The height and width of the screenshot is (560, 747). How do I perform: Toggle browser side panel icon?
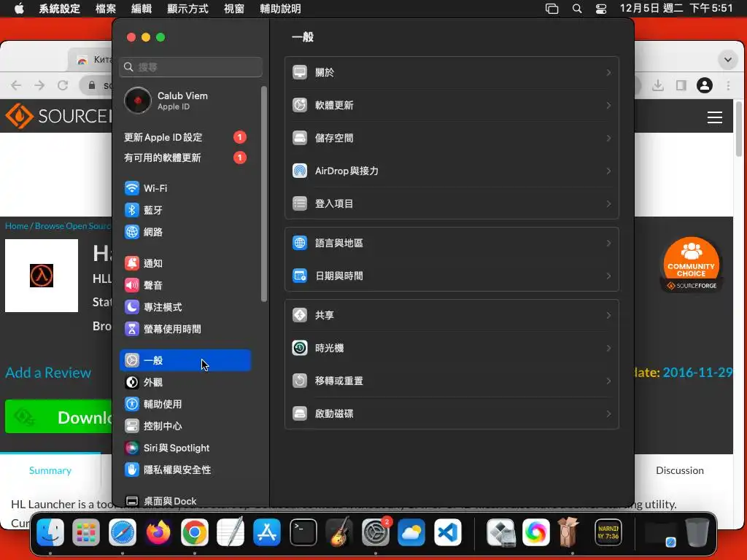681,85
